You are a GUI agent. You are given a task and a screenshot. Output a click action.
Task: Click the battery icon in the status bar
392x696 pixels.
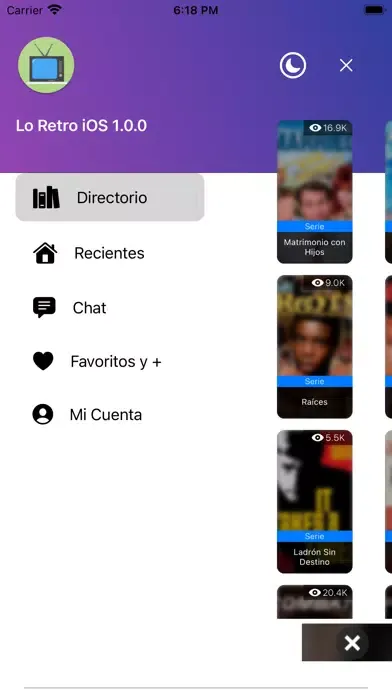[375, 10]
